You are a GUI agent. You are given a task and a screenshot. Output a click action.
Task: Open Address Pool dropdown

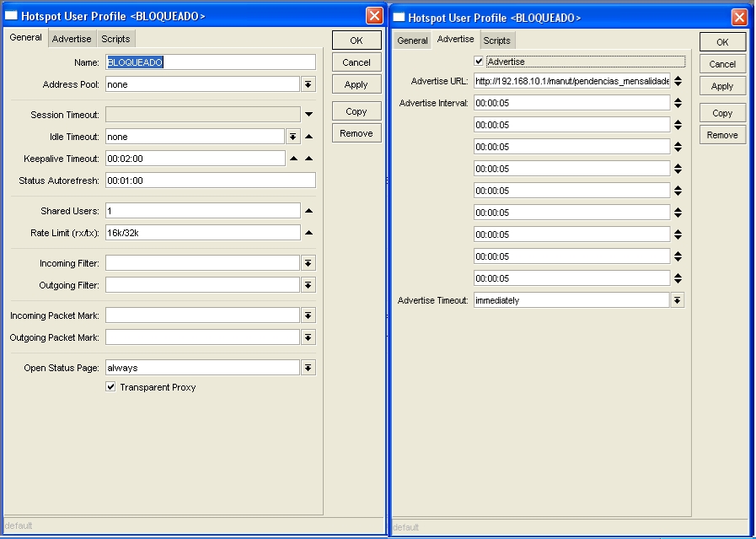[x=308, y=84]
